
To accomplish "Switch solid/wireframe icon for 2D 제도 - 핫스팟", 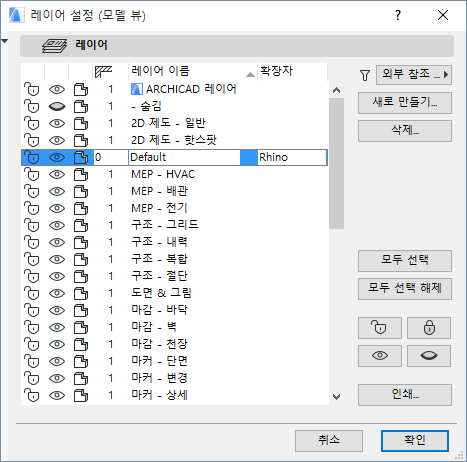I will coord(81,140).
